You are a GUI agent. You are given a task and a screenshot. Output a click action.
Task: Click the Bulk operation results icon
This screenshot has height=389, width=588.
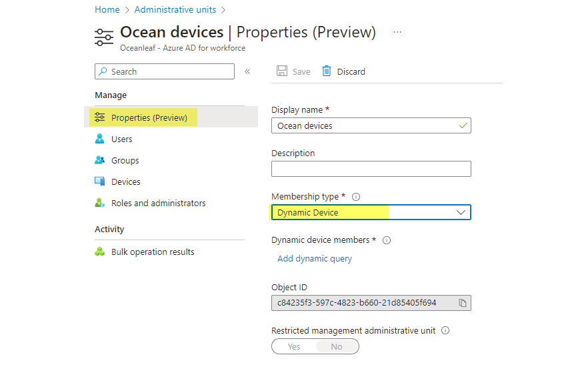100,252
